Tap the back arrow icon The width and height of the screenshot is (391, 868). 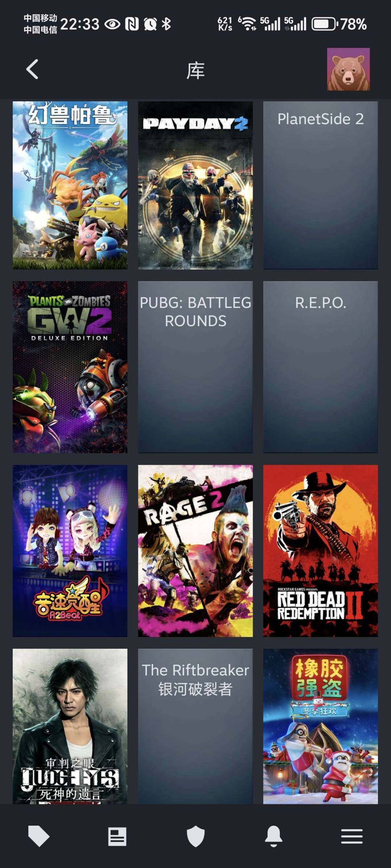32,69
